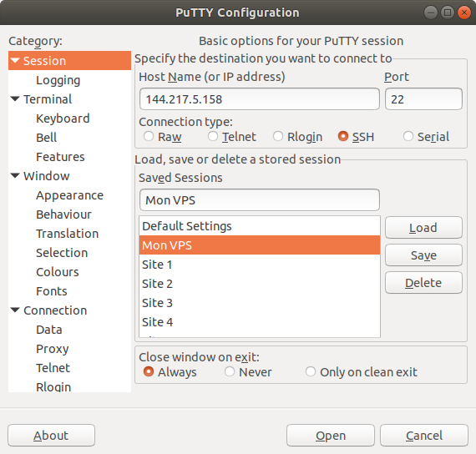Delete the selected saved session
Image resolution: width=476 pixels, height=454 pixels.
click(x=423, y=283)
